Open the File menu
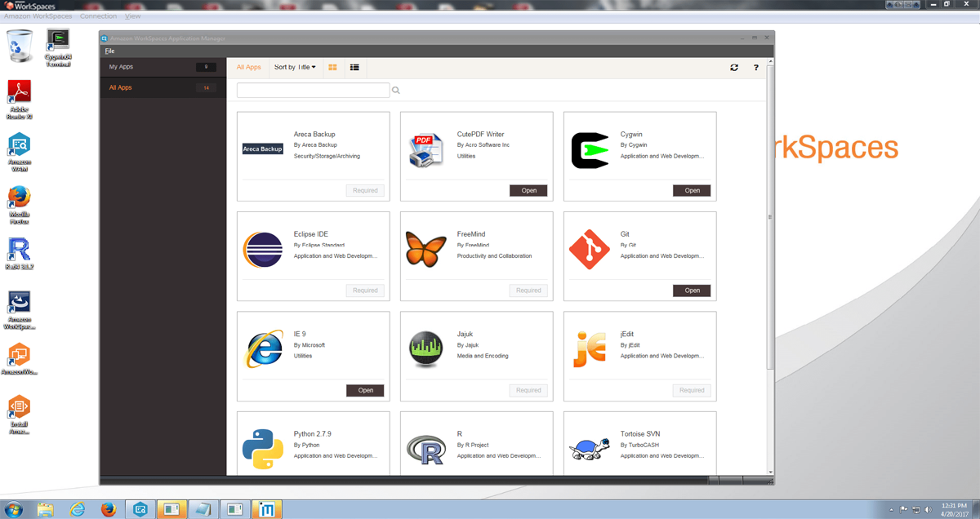Image resolution: width=980 pixels, height=519 pixels. pyautogui.click(x=109, y=50)
